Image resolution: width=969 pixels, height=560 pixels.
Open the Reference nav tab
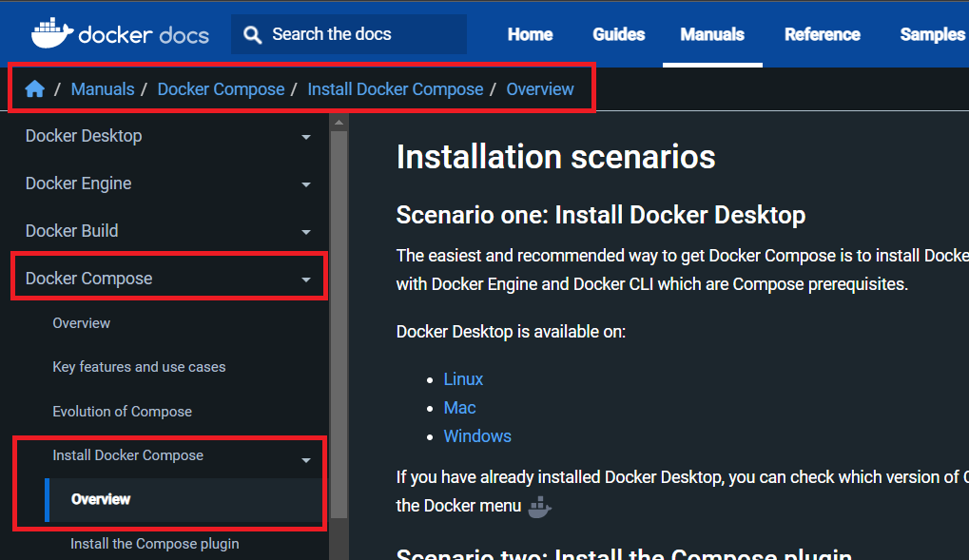(823, 34)
